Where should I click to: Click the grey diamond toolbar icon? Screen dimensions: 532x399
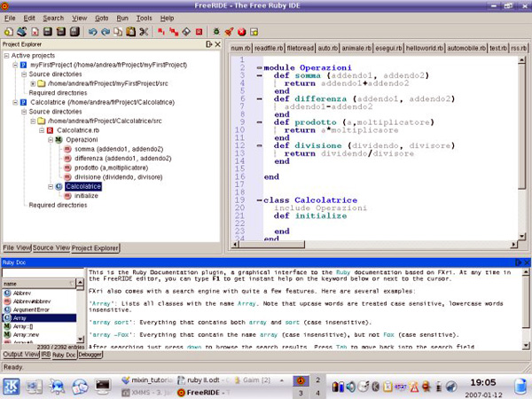[186, 32]
